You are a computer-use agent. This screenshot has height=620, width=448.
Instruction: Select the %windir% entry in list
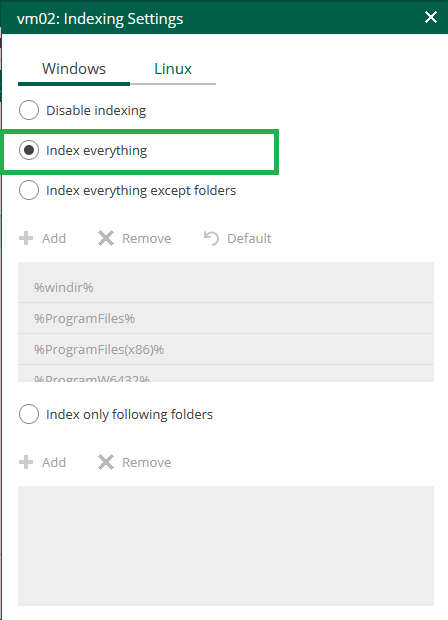click(226, 287)
